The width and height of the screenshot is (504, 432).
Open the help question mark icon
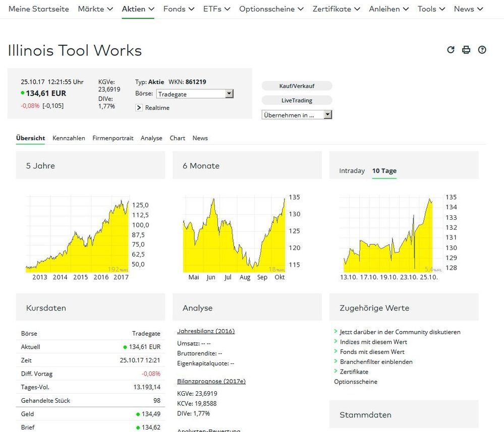pyautogui.click(x=482, y=49)
